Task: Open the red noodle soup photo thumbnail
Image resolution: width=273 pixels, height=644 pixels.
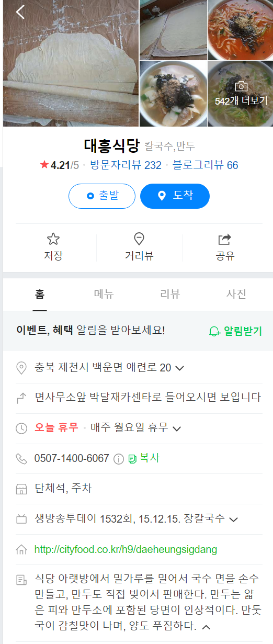Action: click(x=240, y=30)
